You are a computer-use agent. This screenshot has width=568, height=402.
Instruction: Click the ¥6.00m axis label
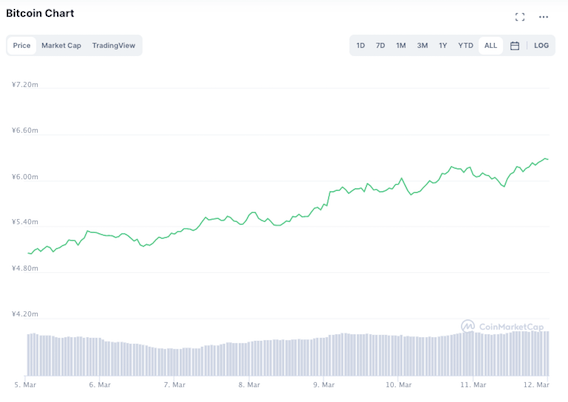tap(25, 177)
